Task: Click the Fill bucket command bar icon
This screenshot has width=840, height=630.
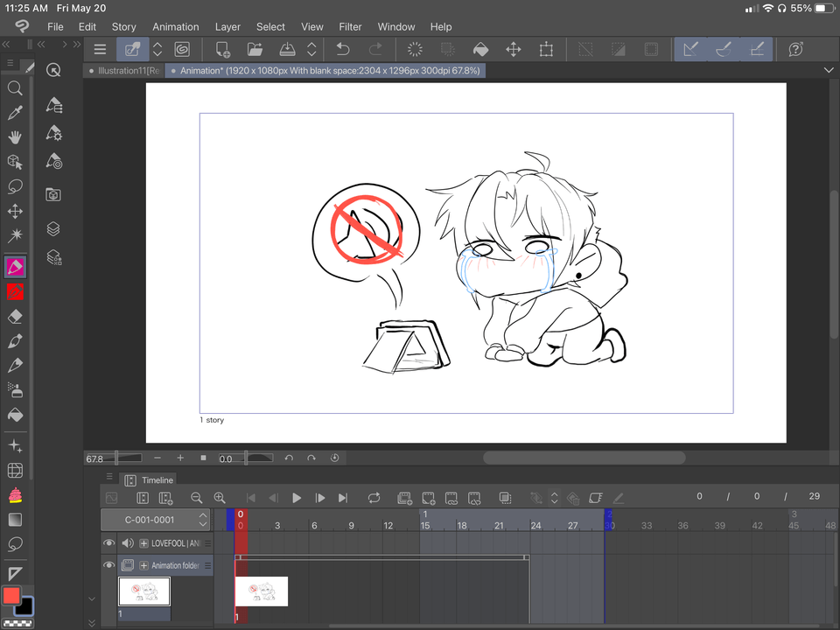Action: (x=480, y=50)
